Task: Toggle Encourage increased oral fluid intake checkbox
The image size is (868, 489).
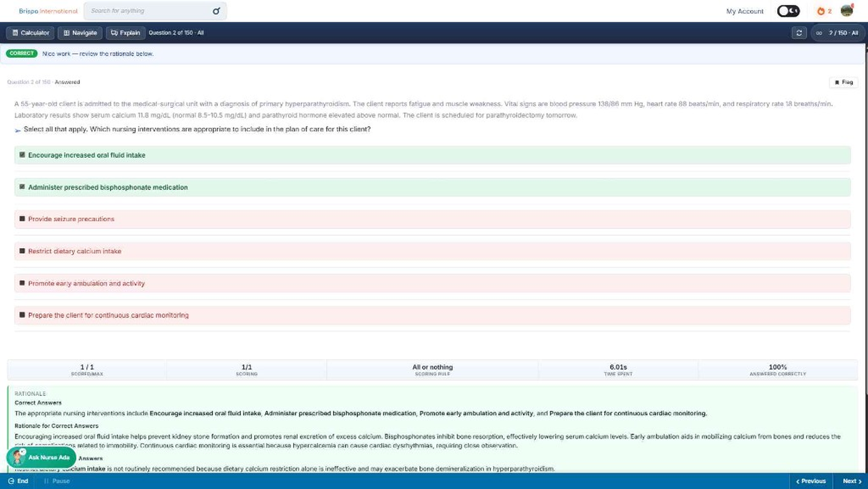Action: click(22, 155)
